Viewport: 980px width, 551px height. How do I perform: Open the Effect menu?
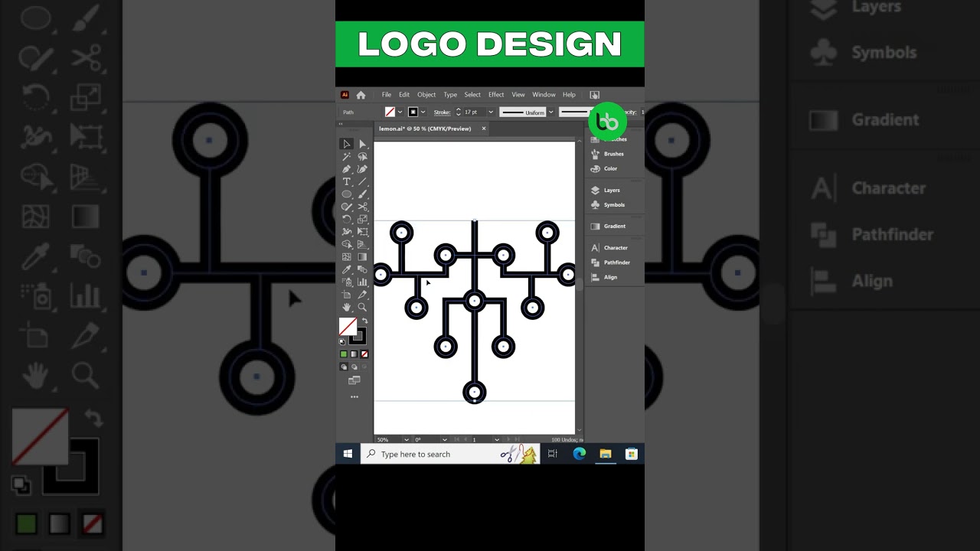point(496,95)
